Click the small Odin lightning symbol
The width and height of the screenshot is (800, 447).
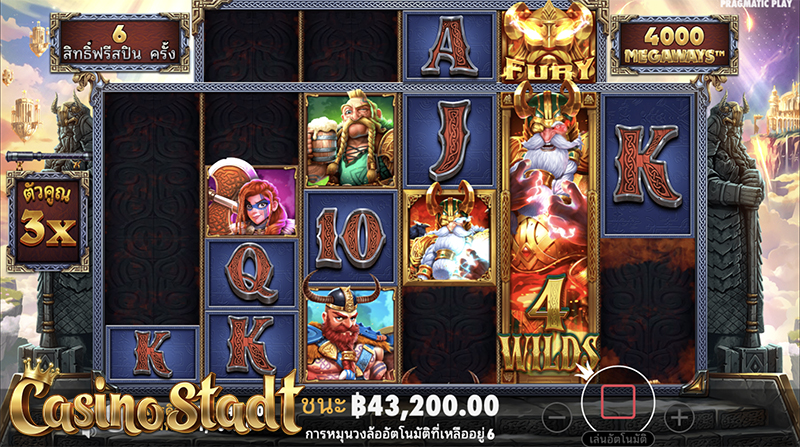click(449, 236)
